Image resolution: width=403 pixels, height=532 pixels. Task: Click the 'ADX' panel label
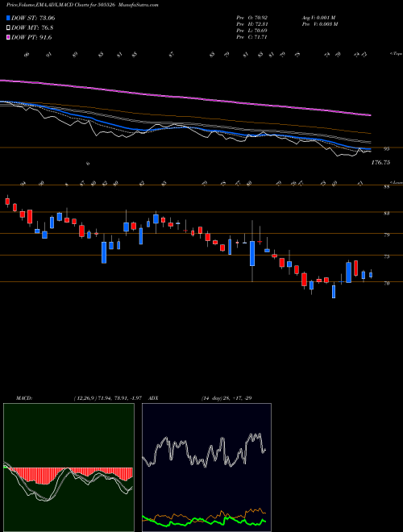coord(154,398)
